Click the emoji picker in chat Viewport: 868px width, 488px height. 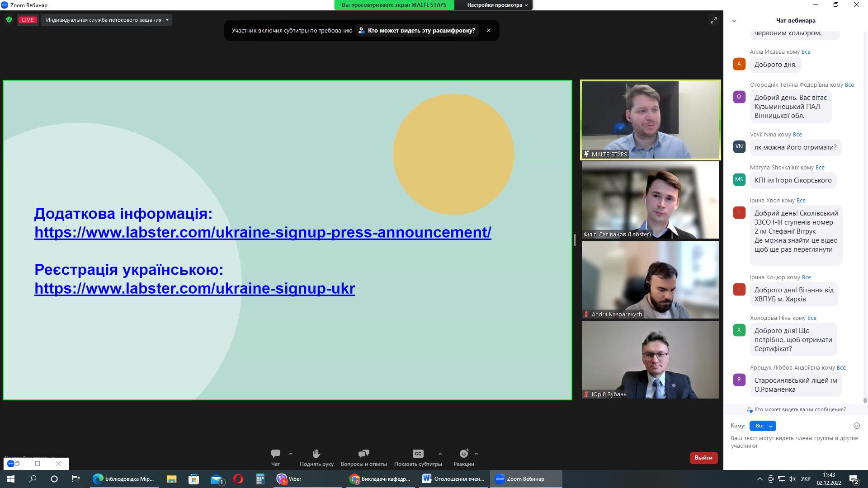pos(856,426)
